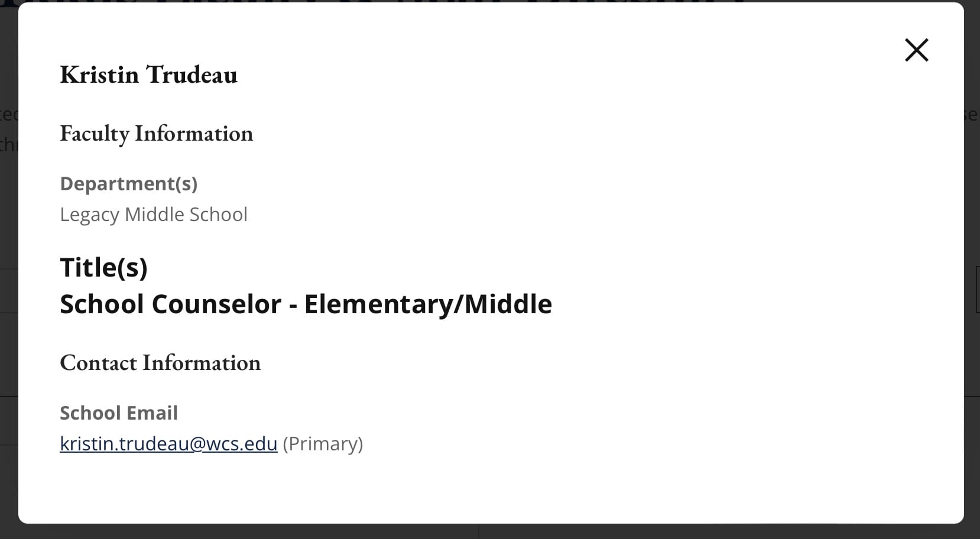
Task: Click the word Faculty in the section heading
Action: tap(94, 134)
